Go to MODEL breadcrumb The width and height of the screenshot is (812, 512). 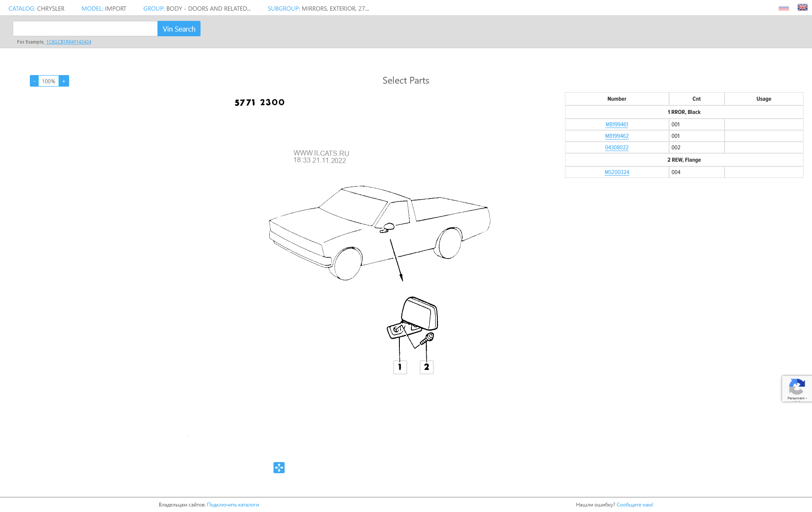click(104, 9)
